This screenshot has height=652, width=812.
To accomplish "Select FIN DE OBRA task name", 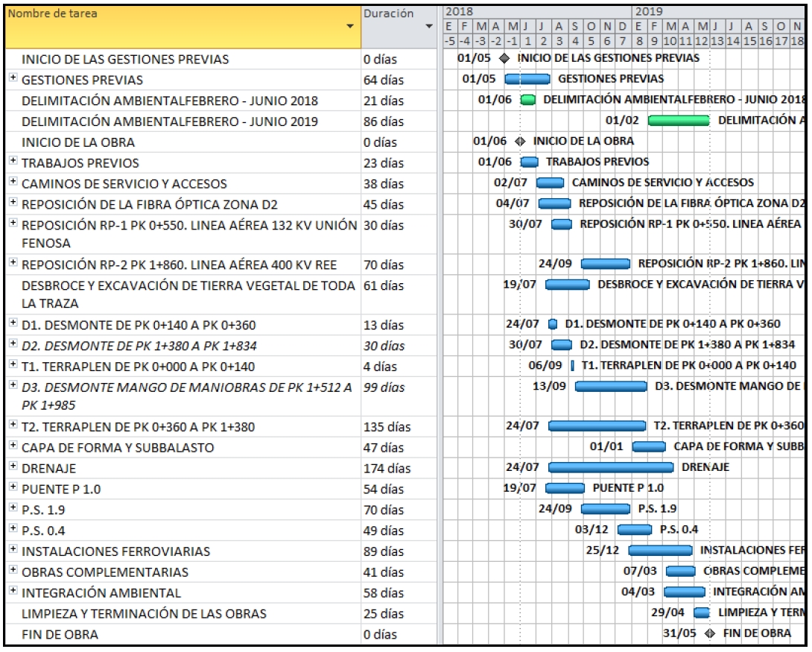I will tap(60, 634).
